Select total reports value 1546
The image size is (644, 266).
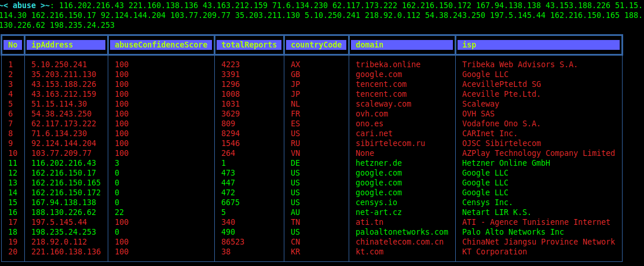[230, 144]
